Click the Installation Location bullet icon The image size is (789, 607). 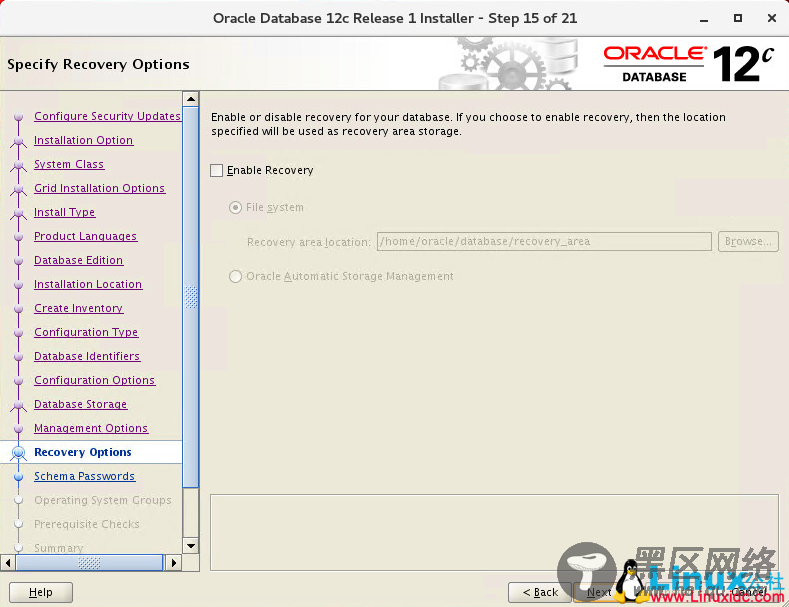pos(19,284)
